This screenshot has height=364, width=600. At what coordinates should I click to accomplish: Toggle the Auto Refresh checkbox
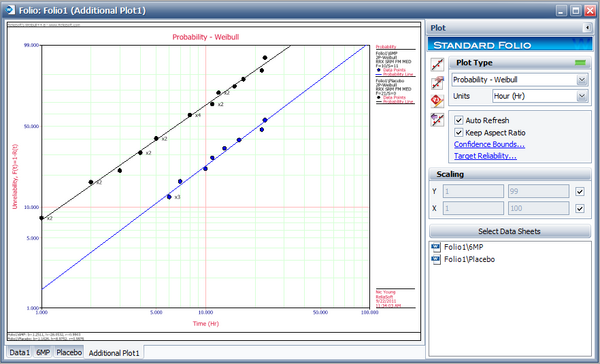458,120
